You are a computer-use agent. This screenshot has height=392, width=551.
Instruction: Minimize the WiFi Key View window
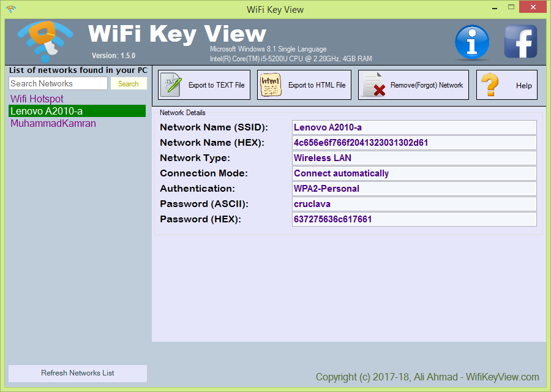coord(495,8)
